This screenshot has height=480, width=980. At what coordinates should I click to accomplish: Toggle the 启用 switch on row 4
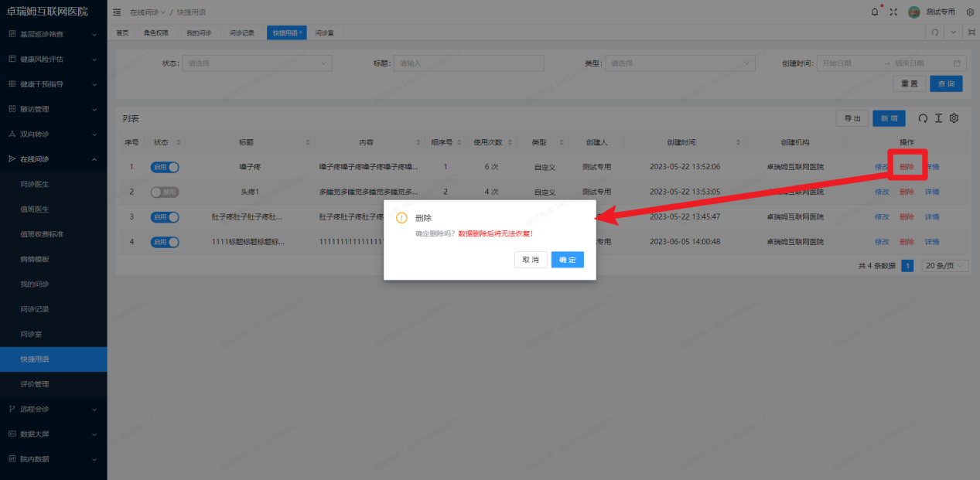click(x=164, y=242)
